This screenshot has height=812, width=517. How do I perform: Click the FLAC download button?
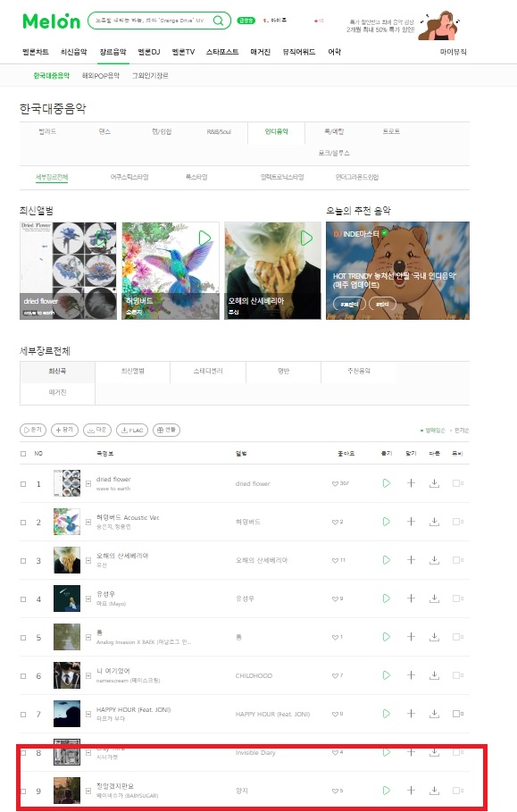point(132,430)
